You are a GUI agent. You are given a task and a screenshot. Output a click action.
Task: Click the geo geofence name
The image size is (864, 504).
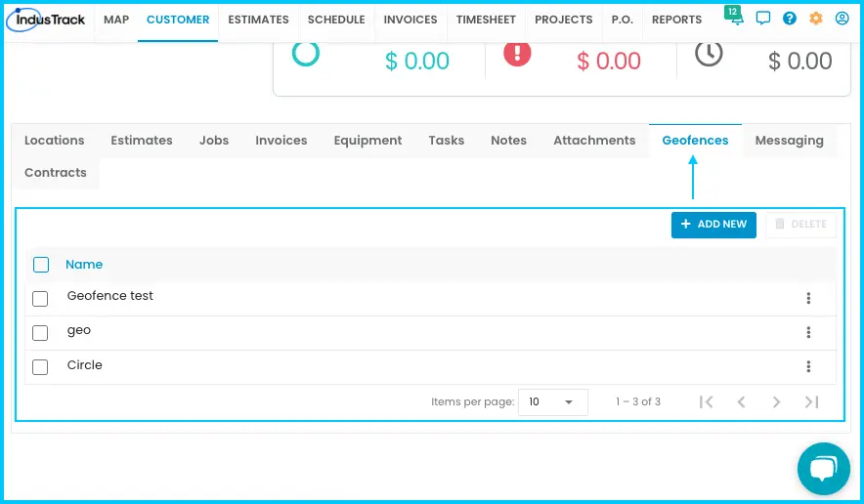(79, 330)
